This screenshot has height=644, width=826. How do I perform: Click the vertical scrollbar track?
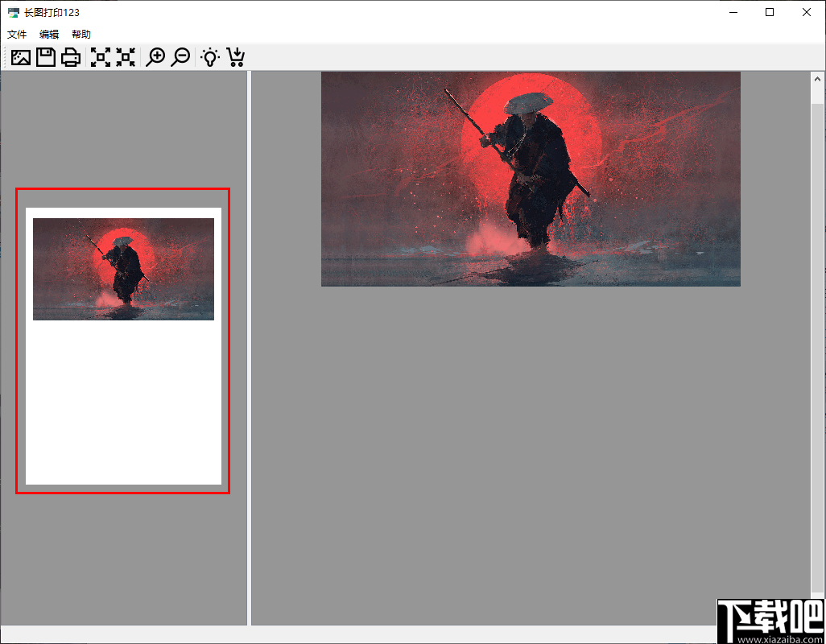(818, 348)
